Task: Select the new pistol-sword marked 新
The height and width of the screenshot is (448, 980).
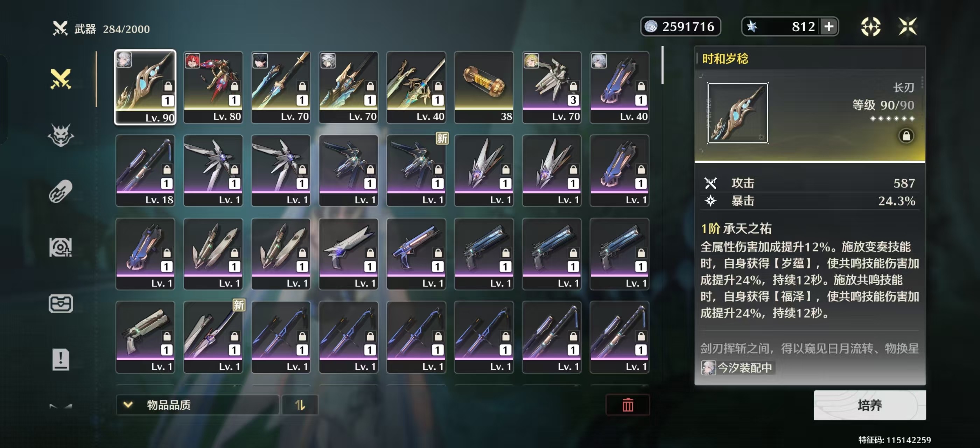Action: click(x=213, y=337)
